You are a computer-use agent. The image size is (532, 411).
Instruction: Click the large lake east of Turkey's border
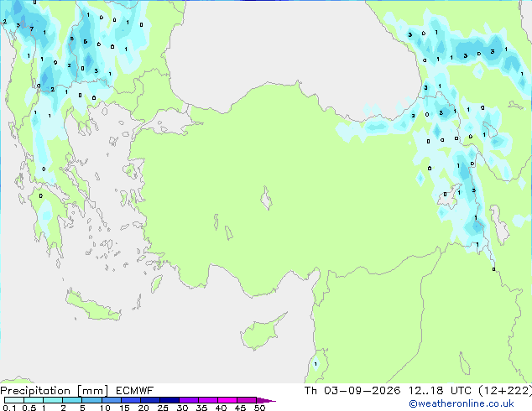pyautogui.click(x=501, y=225)
